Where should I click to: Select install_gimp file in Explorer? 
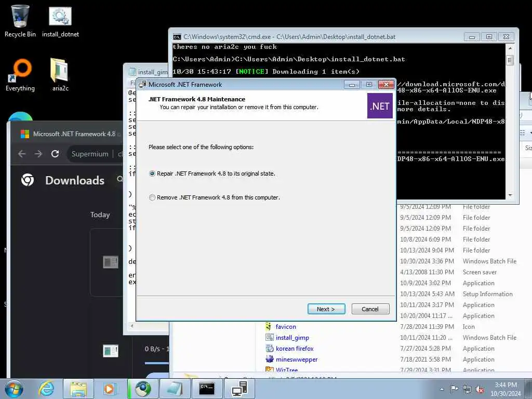[x=292, y=338]
